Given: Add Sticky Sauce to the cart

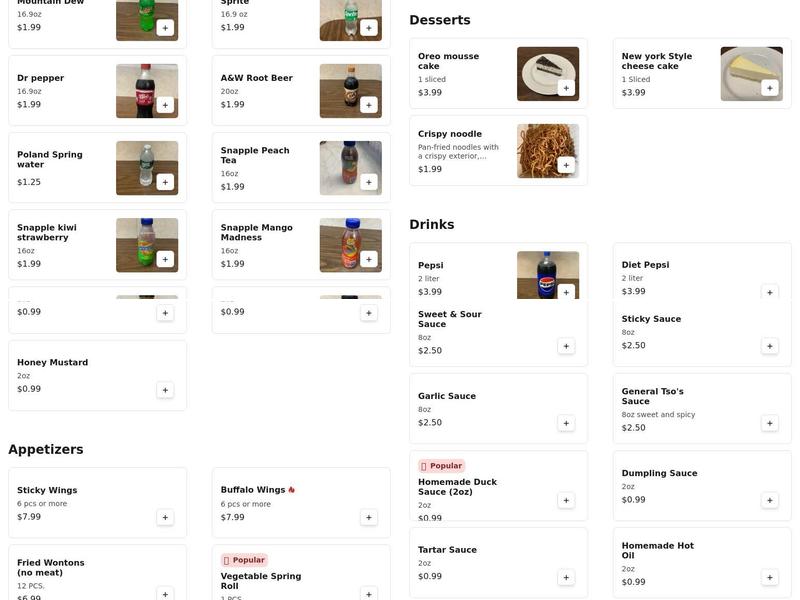Looking at the screenshot, I should [x=770, y=346].
